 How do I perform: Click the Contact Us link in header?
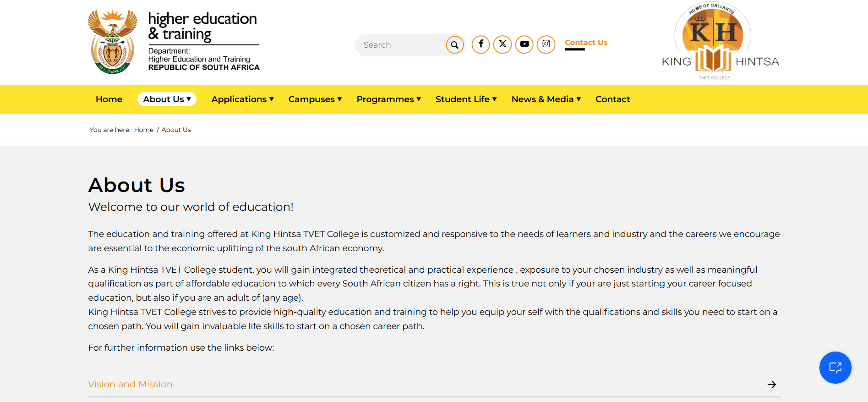(x=586, y=42)
